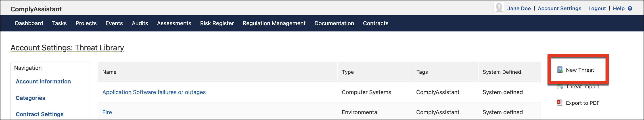Open the Contracts menu item
644x120 pixels.
click(x=376, y=23)
